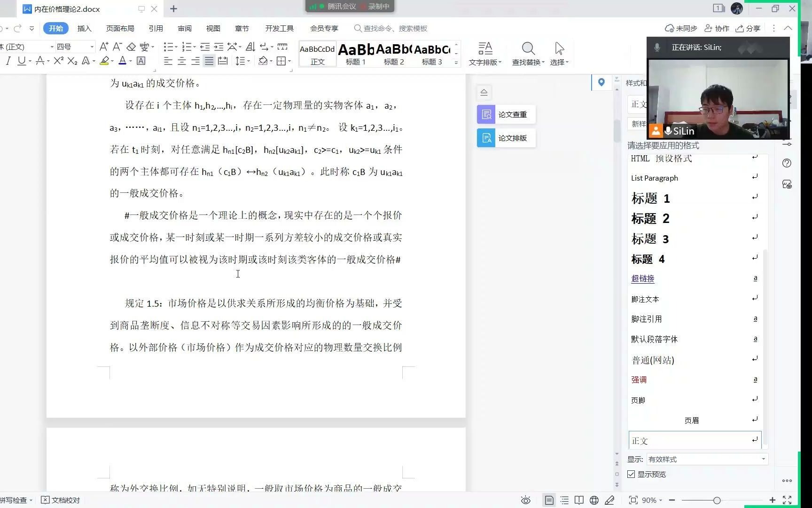Open the 会员专享 ribbon tab

[x=324, y=28]
